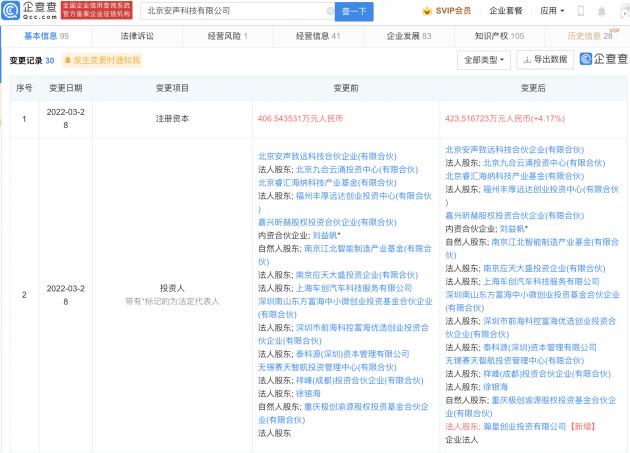The width and height of the screenshot is (630, 453).
Task: Open SVIP会员 link
Action: point(453,11)
